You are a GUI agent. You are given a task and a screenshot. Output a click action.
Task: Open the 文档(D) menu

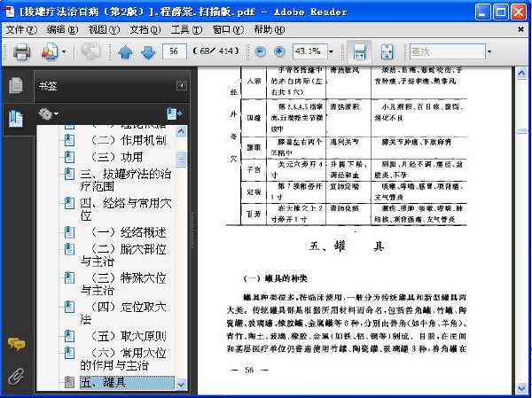(145, 30)
